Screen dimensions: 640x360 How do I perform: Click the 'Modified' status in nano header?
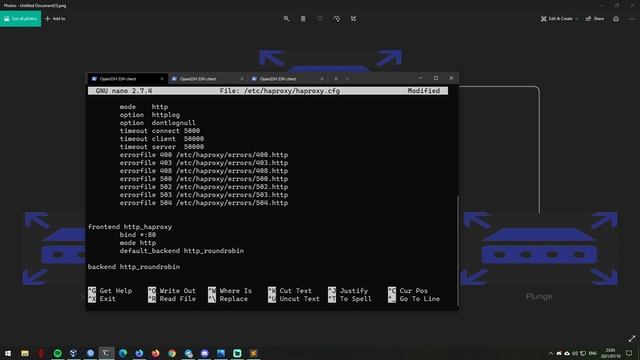coord(424,91)
